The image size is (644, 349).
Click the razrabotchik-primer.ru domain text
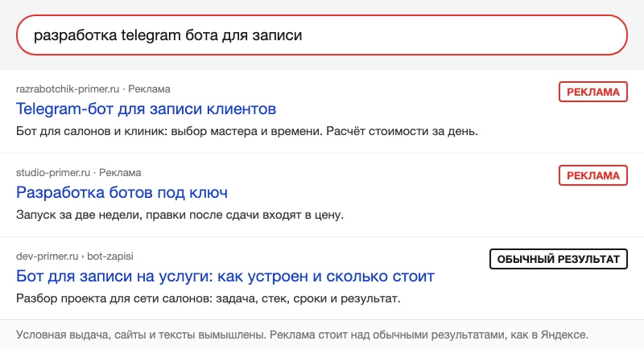(x=68, y=89)
